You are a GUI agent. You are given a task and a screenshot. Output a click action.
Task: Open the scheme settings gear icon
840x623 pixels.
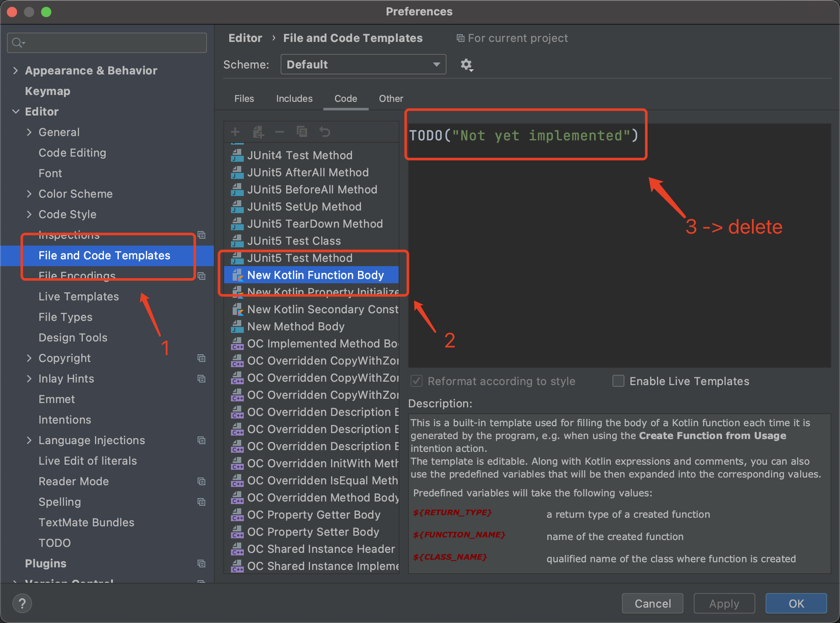[x=466, y=65]
